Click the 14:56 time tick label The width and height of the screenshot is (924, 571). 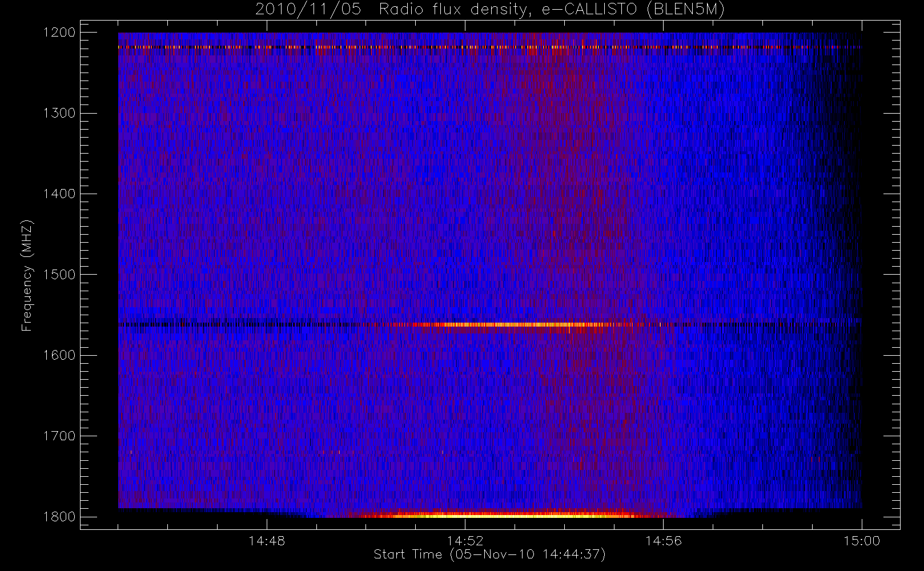pos(664,541)
